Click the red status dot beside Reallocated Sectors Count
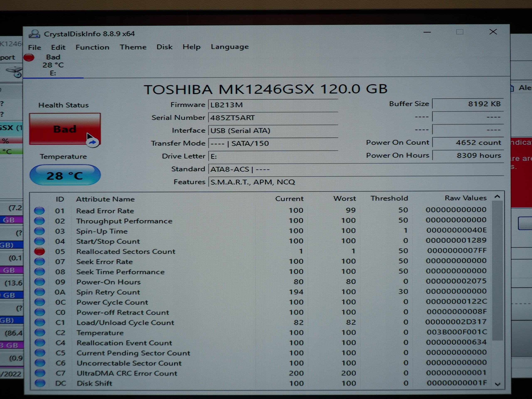 coord(40,252)
